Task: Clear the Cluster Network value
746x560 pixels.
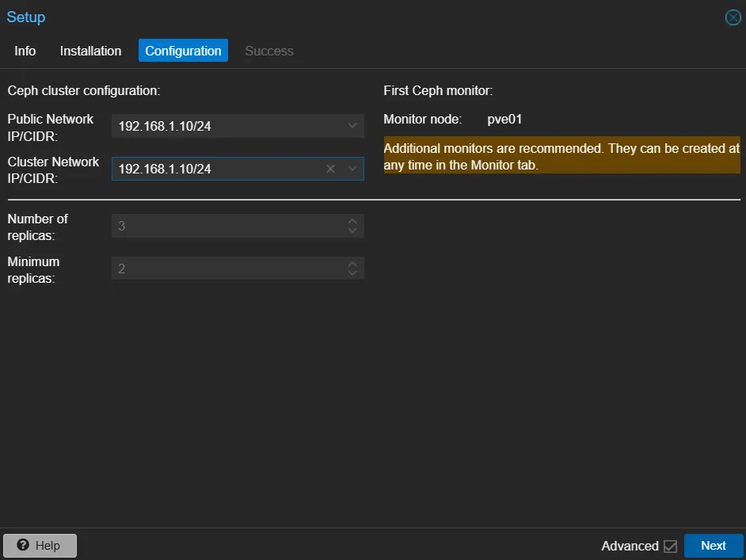Action: (x=331, y=169)
